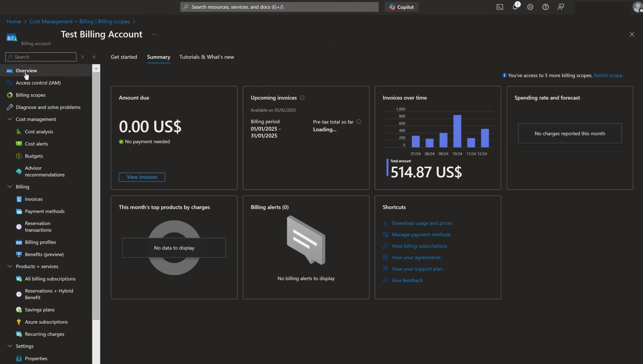The width and height of the screenshot is (643, 364).
Task: Collapse the Settings section
Action: point(10,346)
